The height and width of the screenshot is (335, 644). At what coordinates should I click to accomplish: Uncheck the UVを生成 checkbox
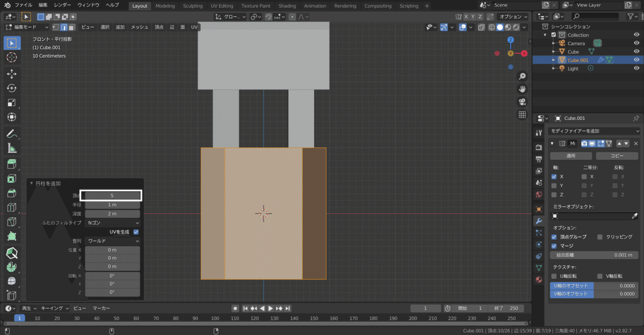tap(136, 232)
